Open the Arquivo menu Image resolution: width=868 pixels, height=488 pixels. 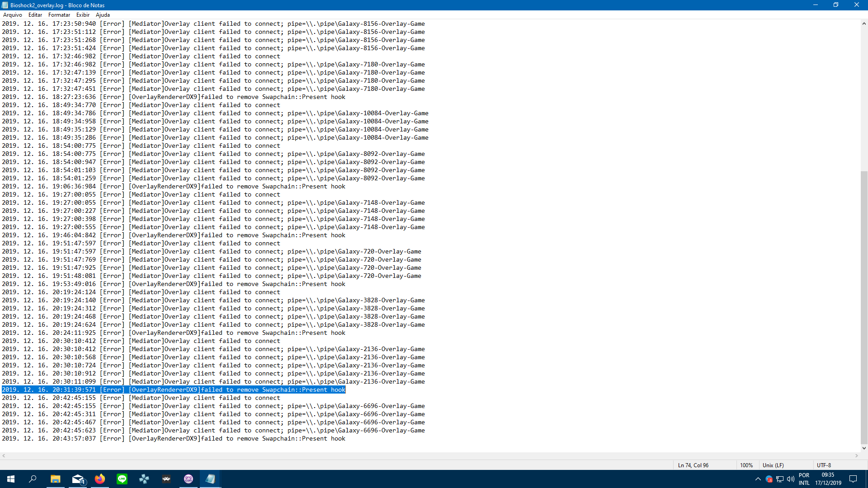[x=13, y=15]
